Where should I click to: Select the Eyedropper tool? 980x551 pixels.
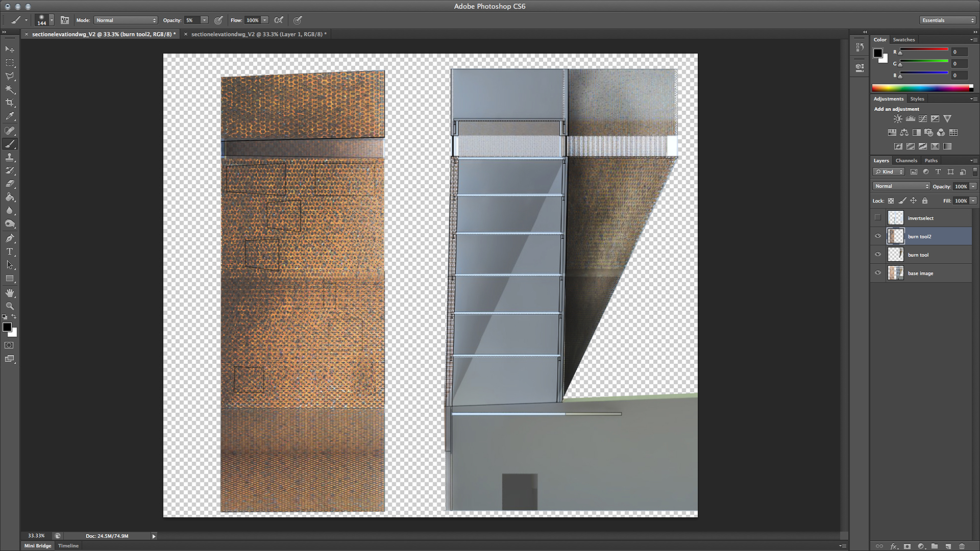point(10,116)
